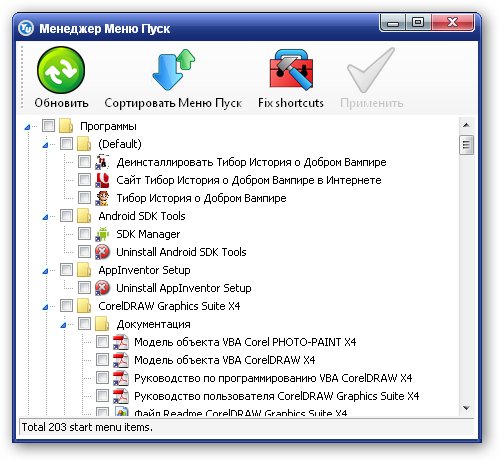Viewport: 500px width, 461px height.
Task: Select Руководство по программированию VBA CorelDRAW X4 text
Action: point(273,378)
